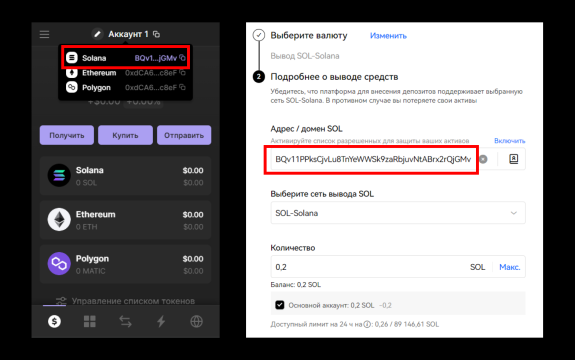The width and height of the screenshot is (575, 360).
Task: Copy the Ethereum address in the popup
Action: click(182, 73)
